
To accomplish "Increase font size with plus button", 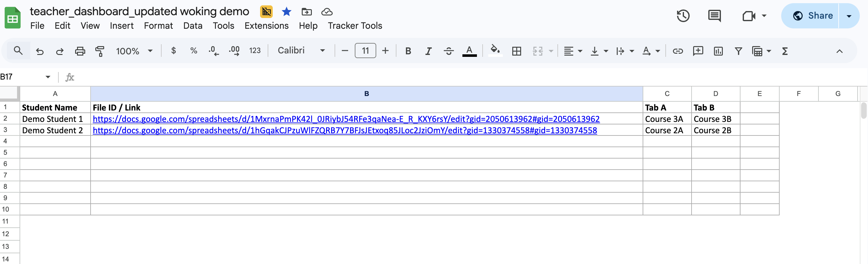I will 385,51.
